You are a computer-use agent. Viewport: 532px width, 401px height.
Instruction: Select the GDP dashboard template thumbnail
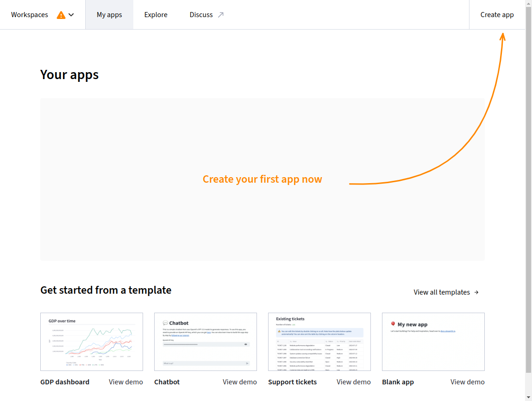pyautogui.click(x=92, y=342)
